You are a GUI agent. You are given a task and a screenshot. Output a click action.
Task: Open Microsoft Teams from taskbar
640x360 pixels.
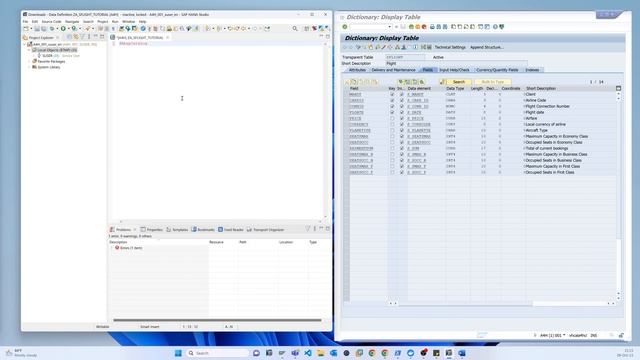tap(295, 353)
